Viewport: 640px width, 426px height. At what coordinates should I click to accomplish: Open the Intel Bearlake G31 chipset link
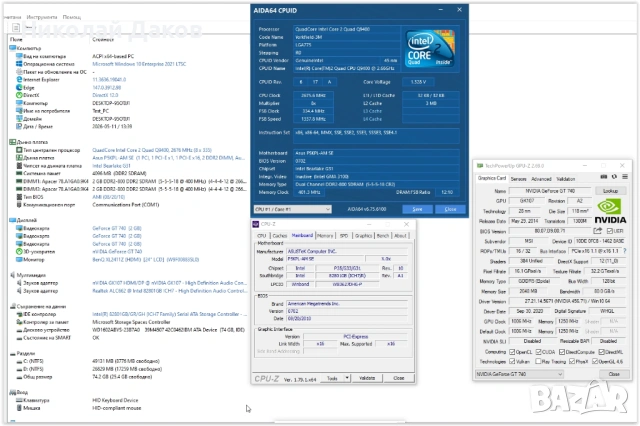pyautogui.click(x=111, y=166)
